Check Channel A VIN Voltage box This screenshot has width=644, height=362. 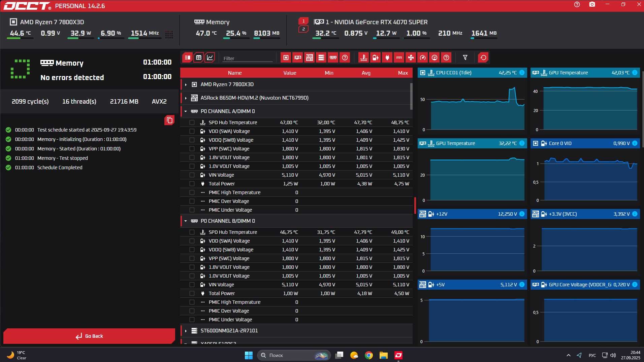[192, 175]
